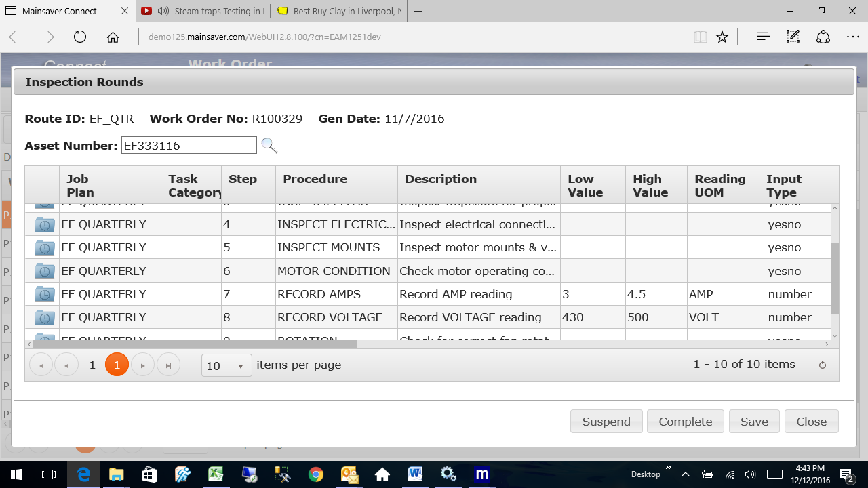Screen dimensions: 868x488
Task: Go to first page of grid
Action: (x=41, y=366)
